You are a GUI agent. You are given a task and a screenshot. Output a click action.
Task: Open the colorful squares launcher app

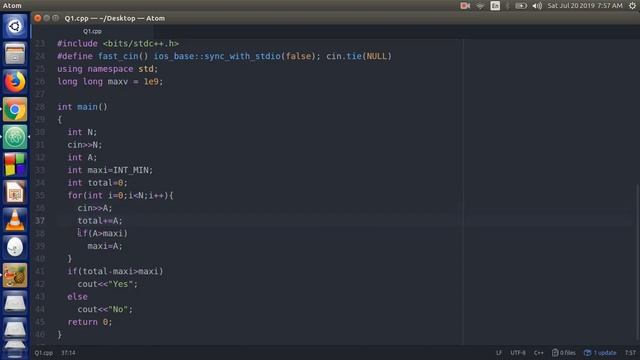tap(15, 164)
